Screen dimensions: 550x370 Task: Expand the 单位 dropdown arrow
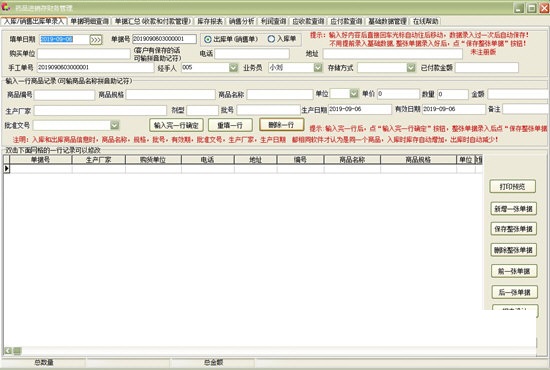[354, 93]
